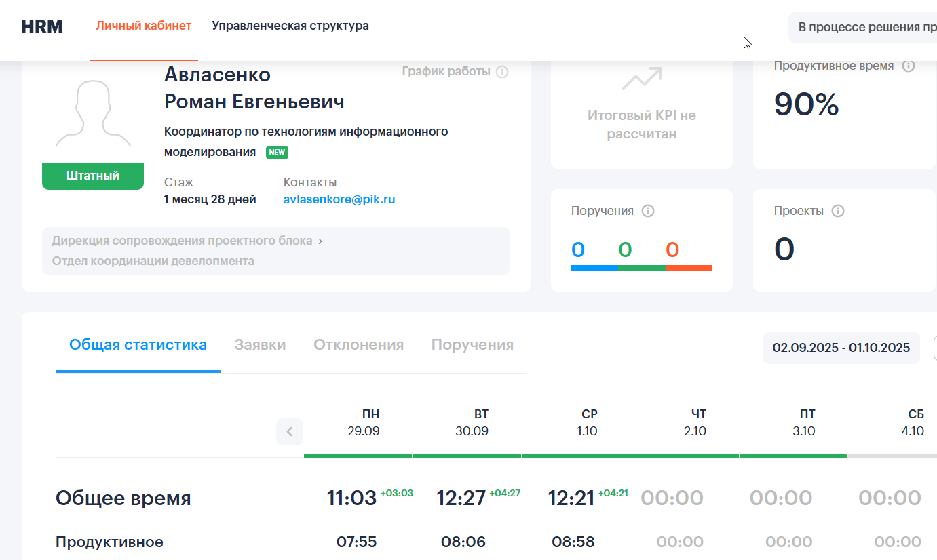Switch to the Заявки tab
This screenshot has width=937, height=560.
260,345
